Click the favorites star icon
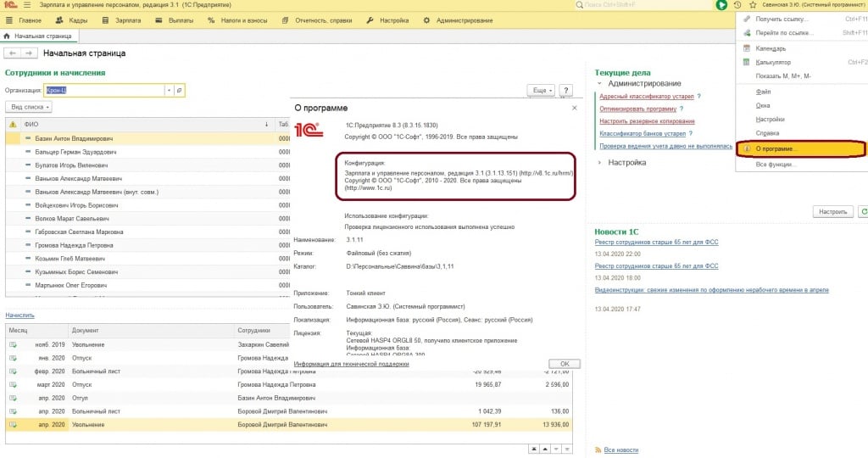868x458 pixels. click(753, 5)
